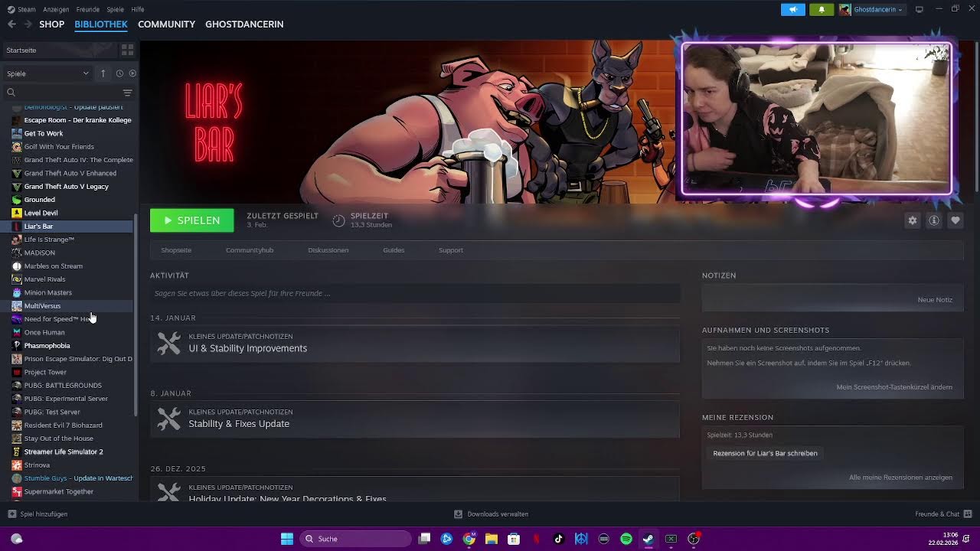Click the plus icon beside Spiel hinzufügen
980x551 pixels.
coord(11,514)
